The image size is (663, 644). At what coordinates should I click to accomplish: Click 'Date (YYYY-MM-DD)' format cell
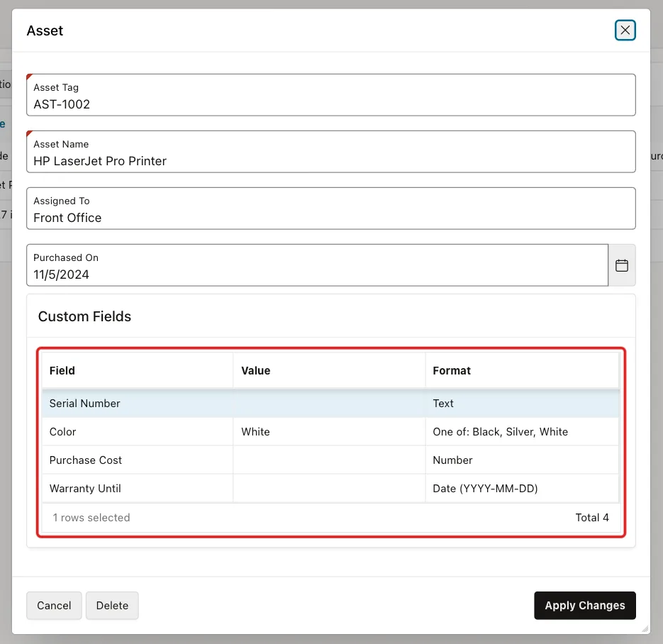pyautogui.click(x=522, y=489)
